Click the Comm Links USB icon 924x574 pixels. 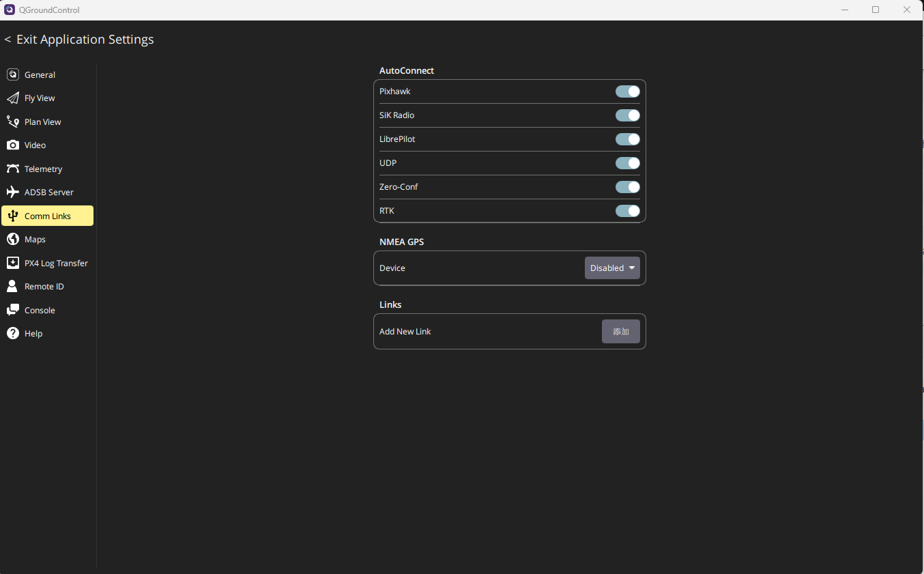pyautogui.click(x=12, y=216)
